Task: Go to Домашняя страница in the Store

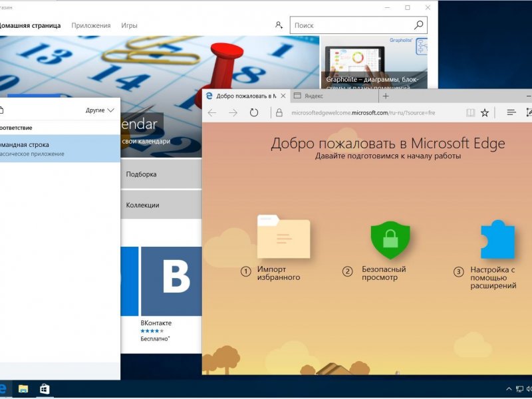Action: [x=30, y=25]
